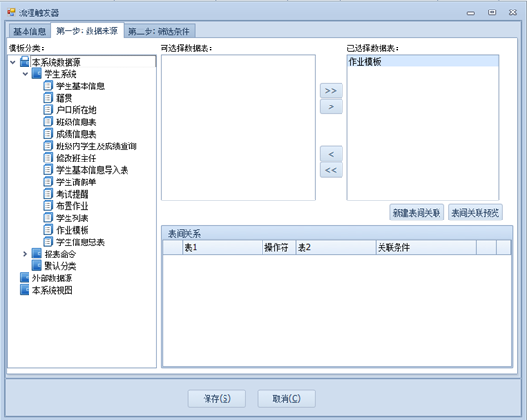The height and width of the screenshot is (420, 527).
Task: Expand the 报表命令 node
Action: pos(25,254)
